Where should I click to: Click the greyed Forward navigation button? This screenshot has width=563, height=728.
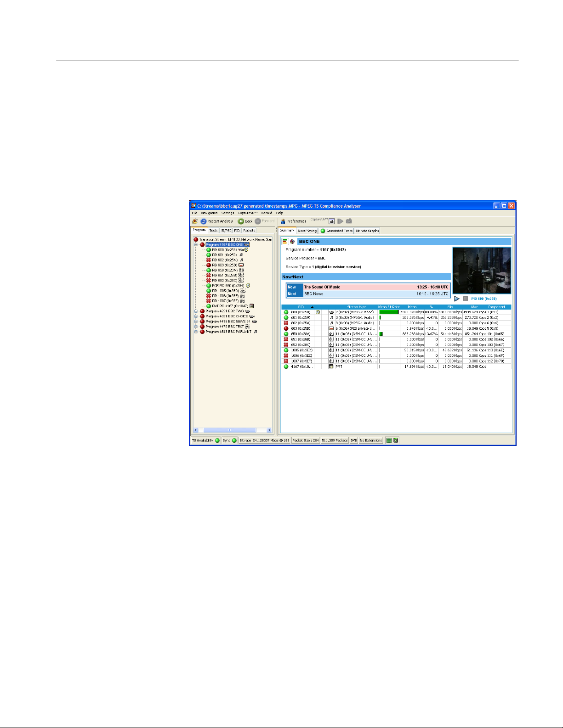[x=265, y=221]
